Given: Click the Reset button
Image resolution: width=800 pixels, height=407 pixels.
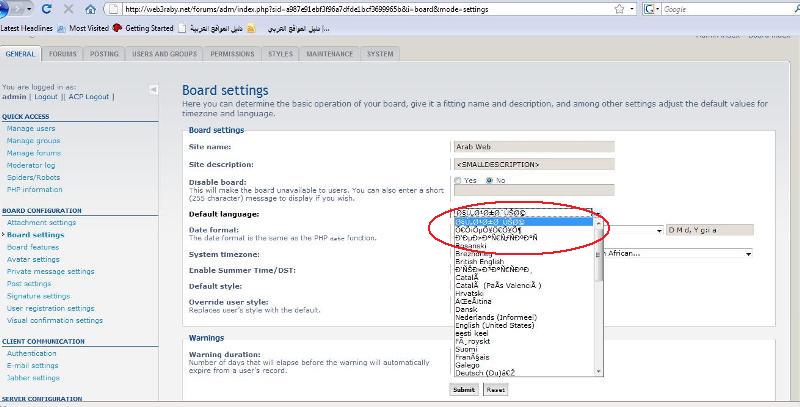Looking at the screenshot, I should coord(495,390).
